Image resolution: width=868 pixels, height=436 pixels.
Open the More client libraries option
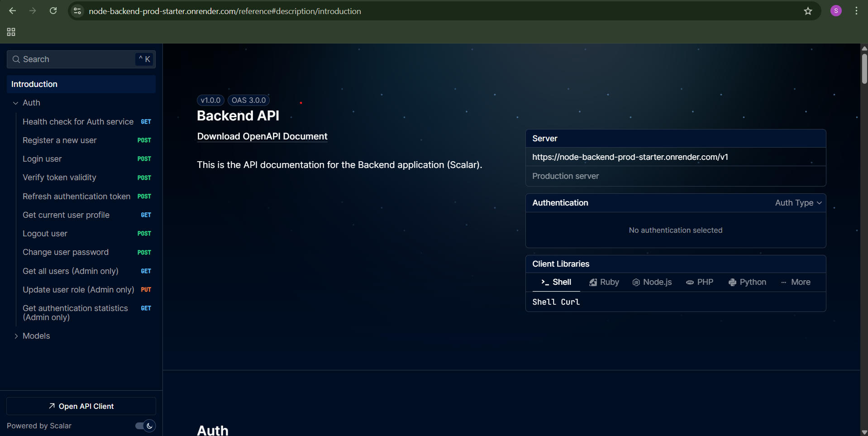click(x=796, y=282)
